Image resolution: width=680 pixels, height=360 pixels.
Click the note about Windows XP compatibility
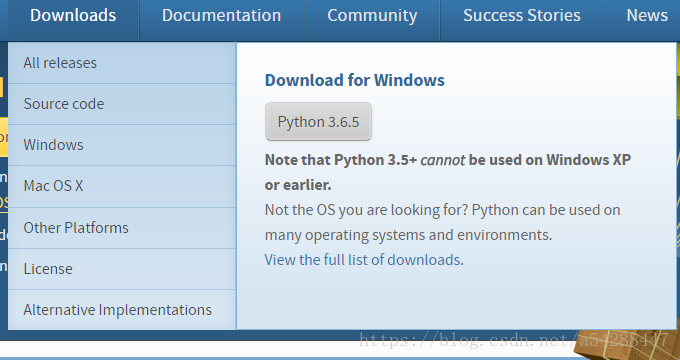tap(448, 172)
